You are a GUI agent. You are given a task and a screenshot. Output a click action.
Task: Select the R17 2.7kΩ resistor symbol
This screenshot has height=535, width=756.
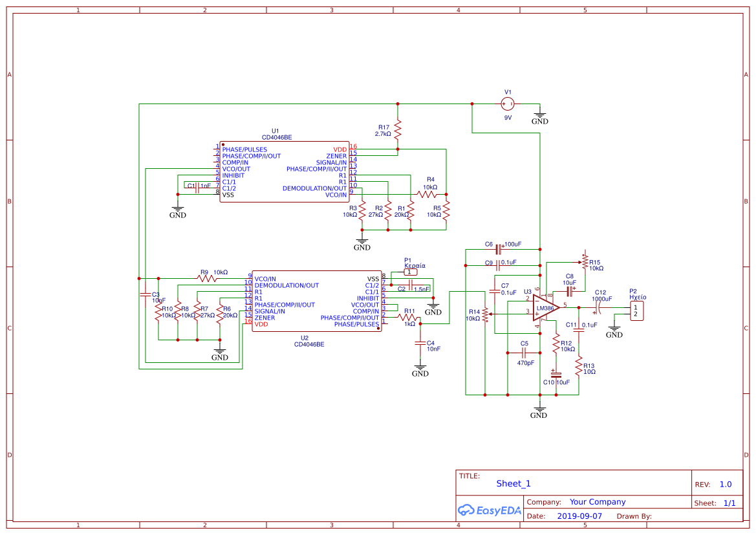tap(398, 130)
